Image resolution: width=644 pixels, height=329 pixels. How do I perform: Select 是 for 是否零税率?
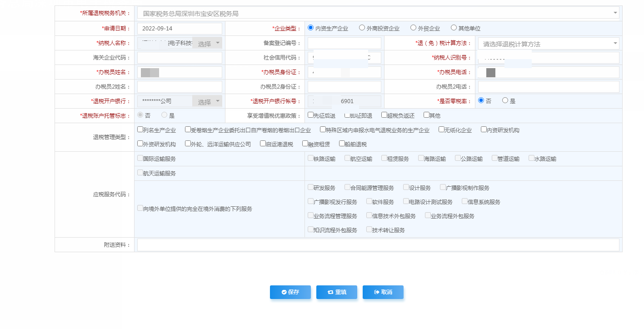[x=505, y=100]
